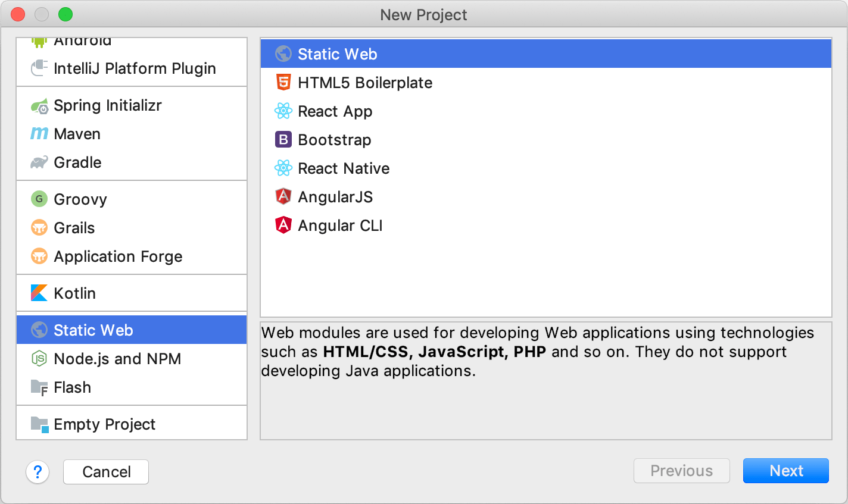Click the IntelliJ Platform Plugin plug icon
848x504 pixels.
pyautogui.click(x=39, y=68)
